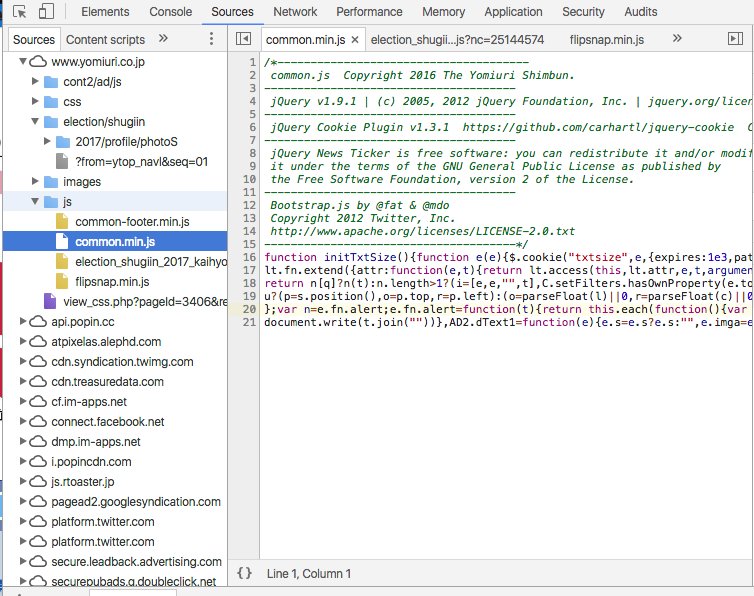Viewport: 754px width, 596px height.
Task: Click line number 20 in the gutter
Action: [x=249, y=309]
